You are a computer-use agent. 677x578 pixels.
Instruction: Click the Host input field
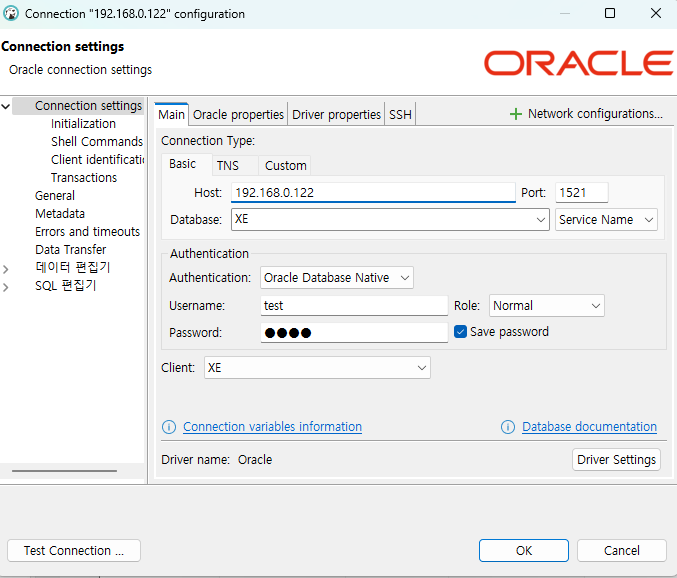(373, 193)
